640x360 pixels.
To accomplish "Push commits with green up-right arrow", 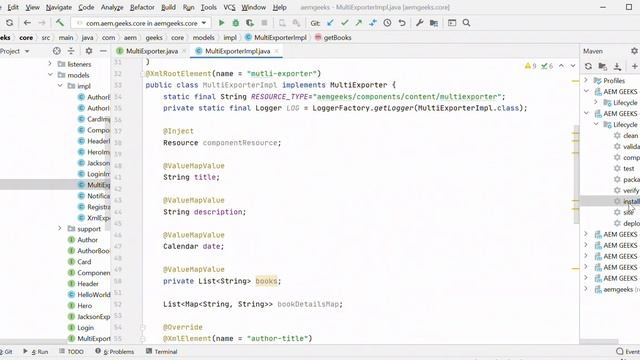I will (358, 23).
